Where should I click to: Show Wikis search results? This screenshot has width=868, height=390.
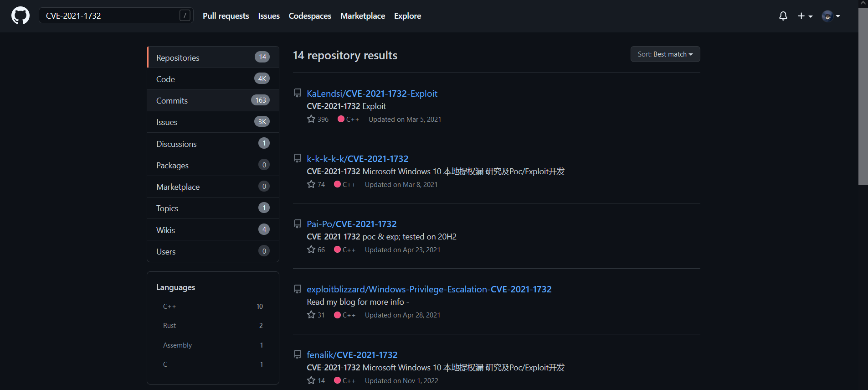pos(213,230)
